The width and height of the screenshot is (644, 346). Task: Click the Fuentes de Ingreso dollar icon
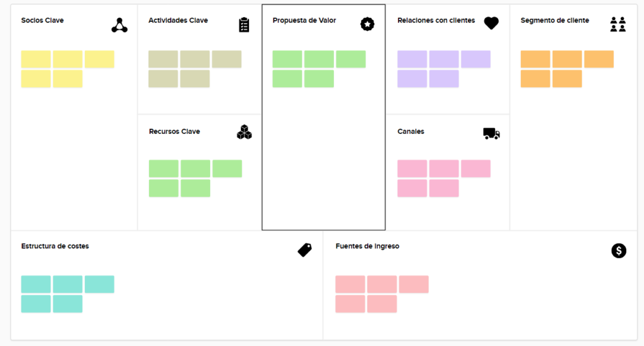(x=619, y=251)
